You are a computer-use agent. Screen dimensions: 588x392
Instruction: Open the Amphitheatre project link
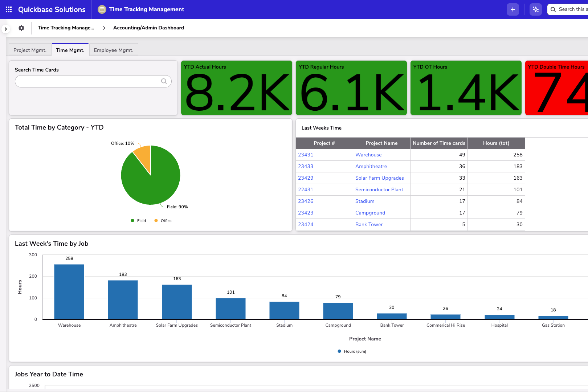(371, 166)
